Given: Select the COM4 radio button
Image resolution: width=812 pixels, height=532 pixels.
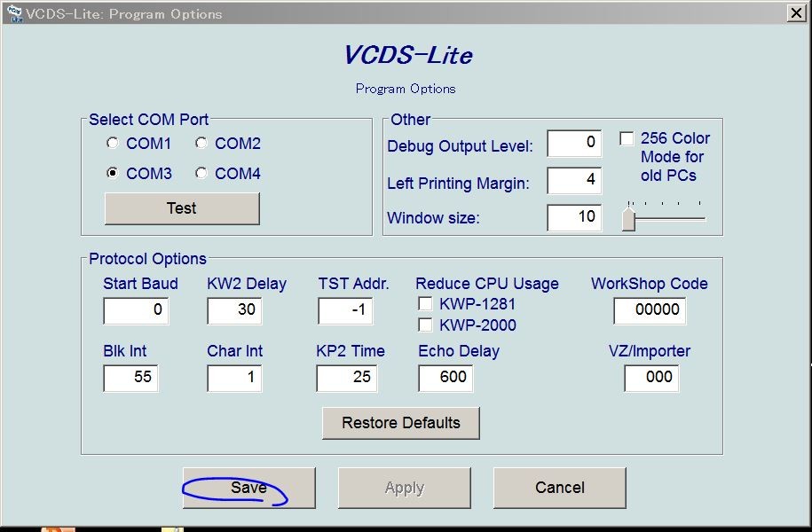Looking at the screenshot, I should coord(201,173).
